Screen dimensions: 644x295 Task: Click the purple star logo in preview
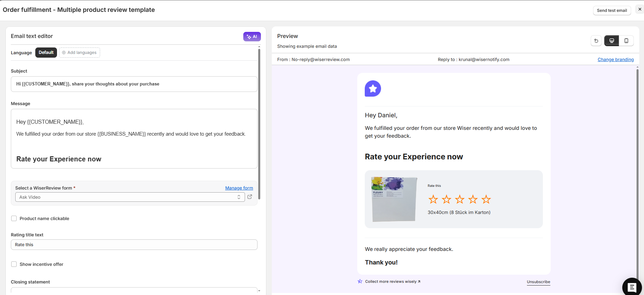373,88
